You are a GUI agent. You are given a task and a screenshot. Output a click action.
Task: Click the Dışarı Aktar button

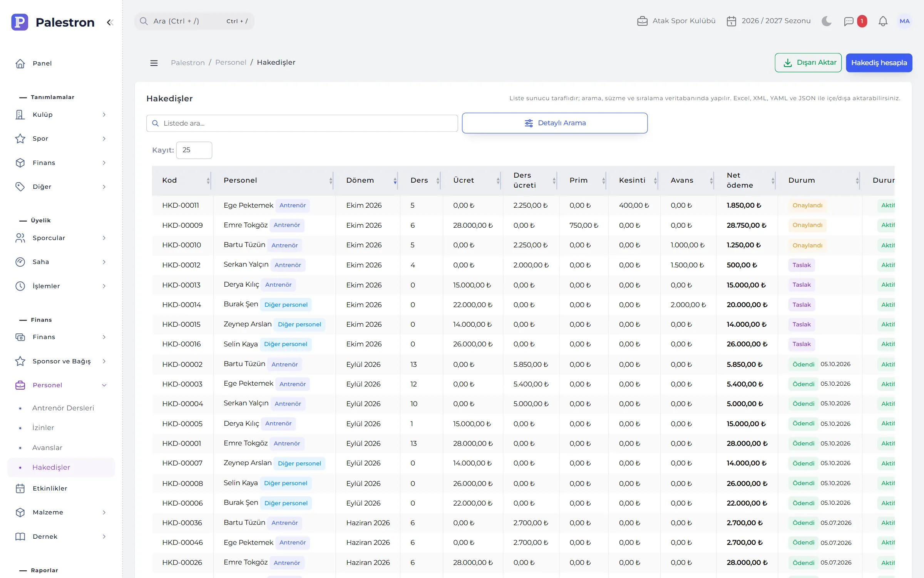[808, 62]
